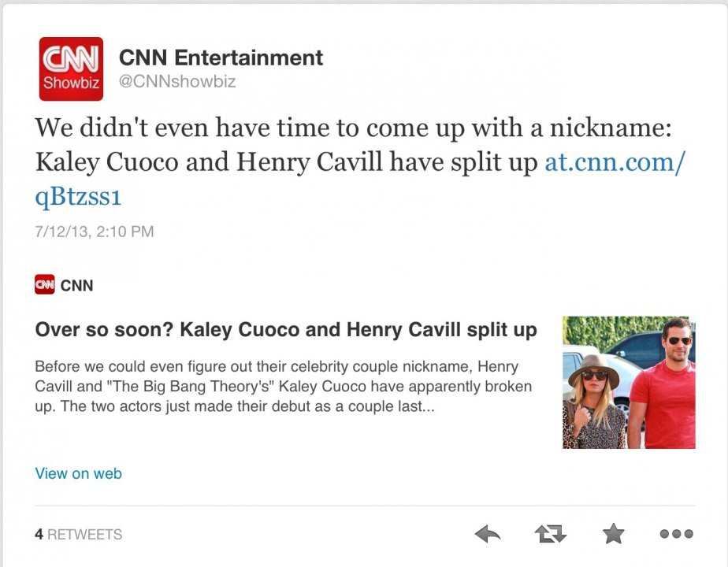Favorite the tweet with the star icon

(613, 534)
